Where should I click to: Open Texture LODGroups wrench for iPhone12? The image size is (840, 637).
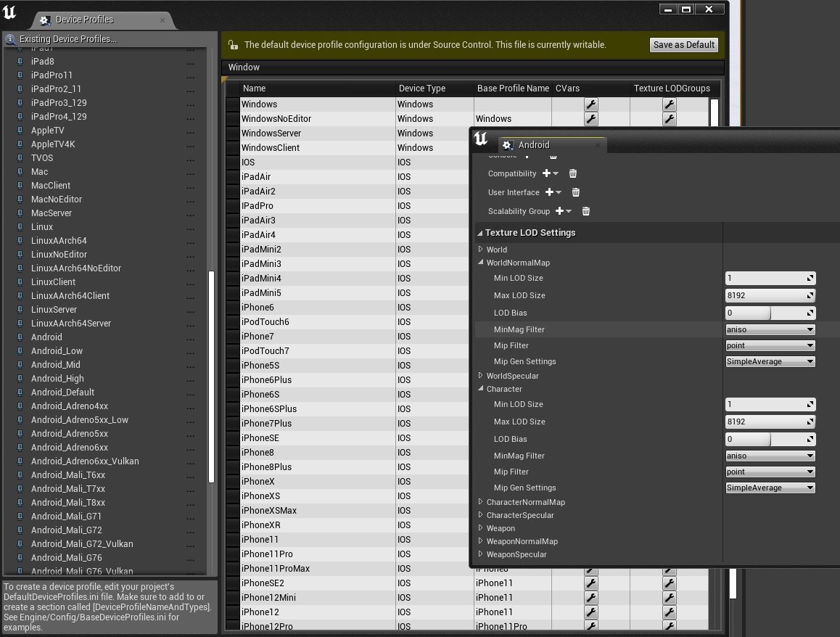669,612
